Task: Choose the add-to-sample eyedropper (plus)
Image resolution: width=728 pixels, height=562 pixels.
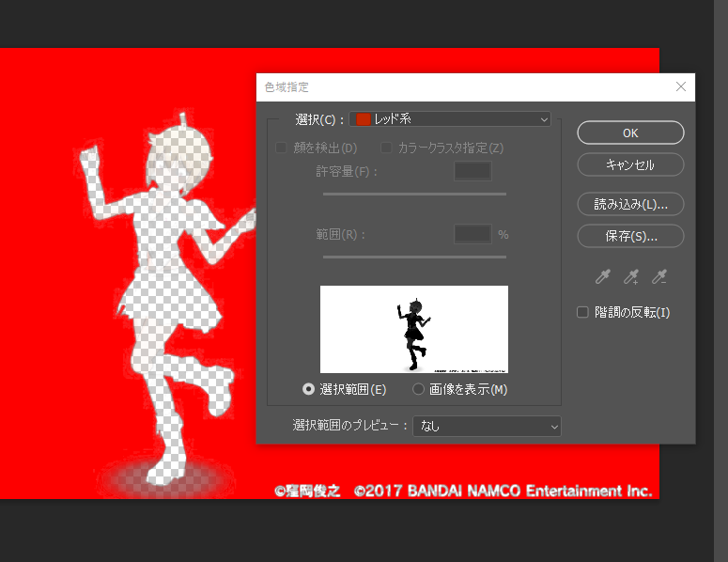Action: coord(631,276)
